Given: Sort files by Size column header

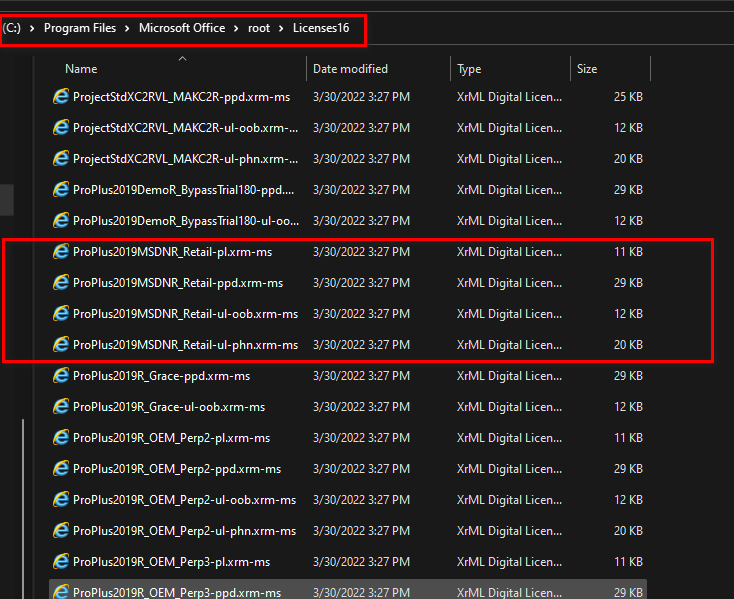Looking at the screenshot, I should click(587, 69).
